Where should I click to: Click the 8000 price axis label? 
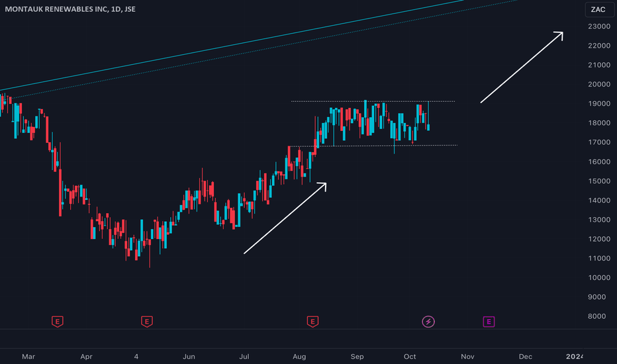[x=597, y=316]
